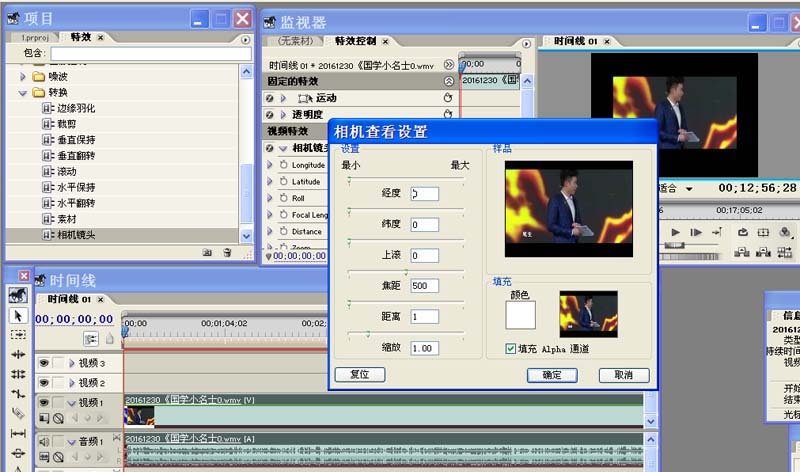Select the Track Select tool
Viewport: 800px width, 472px height.
click(x=18, y=335)
